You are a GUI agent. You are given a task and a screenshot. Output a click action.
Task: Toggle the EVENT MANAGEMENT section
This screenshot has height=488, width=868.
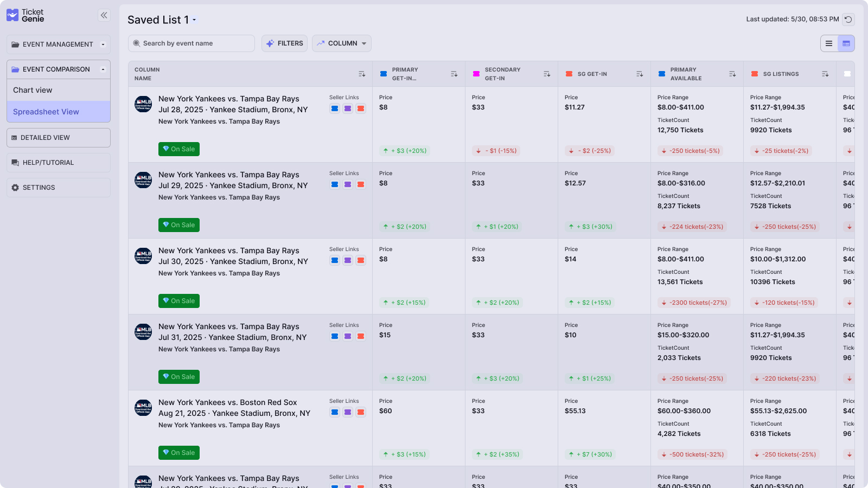[58, 44]
